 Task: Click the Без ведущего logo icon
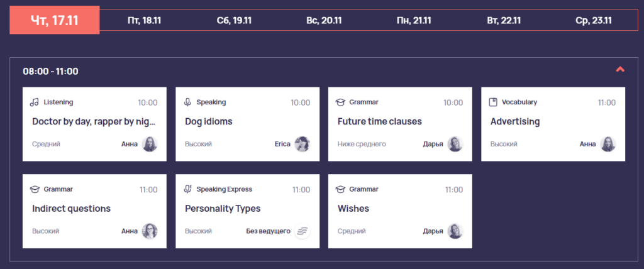click(x=303, y=231)
